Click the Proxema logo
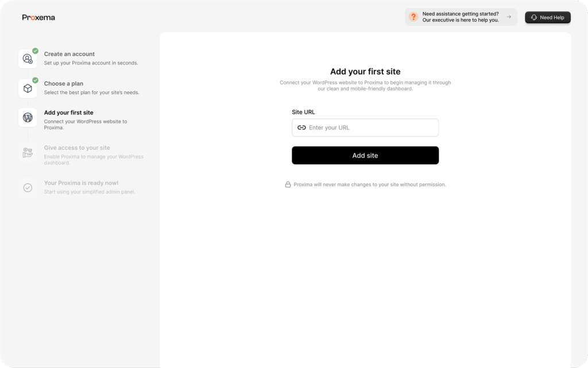This screenshot has height=368, width=588. click(x=38, y=17)
